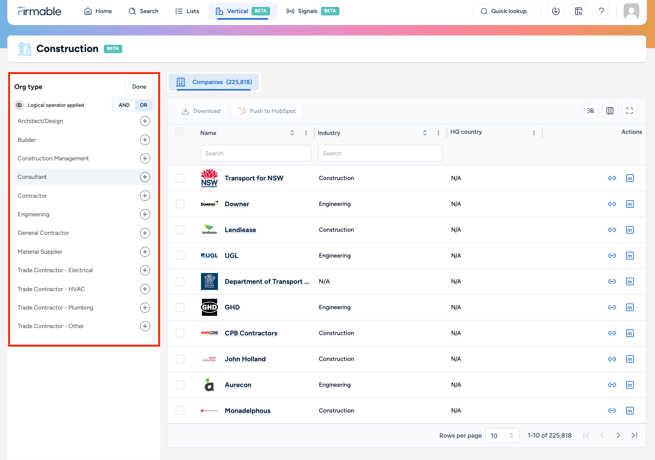The width and height of the screenshot is (655, 460).
Task: Open Name column options menu
Action: coord(306,133)
